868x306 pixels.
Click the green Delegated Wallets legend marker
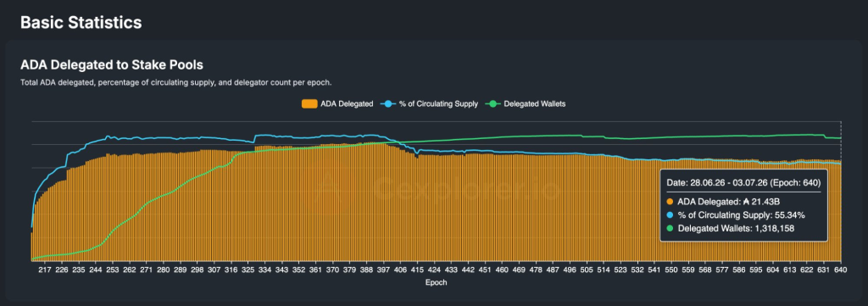click(492, 104)
